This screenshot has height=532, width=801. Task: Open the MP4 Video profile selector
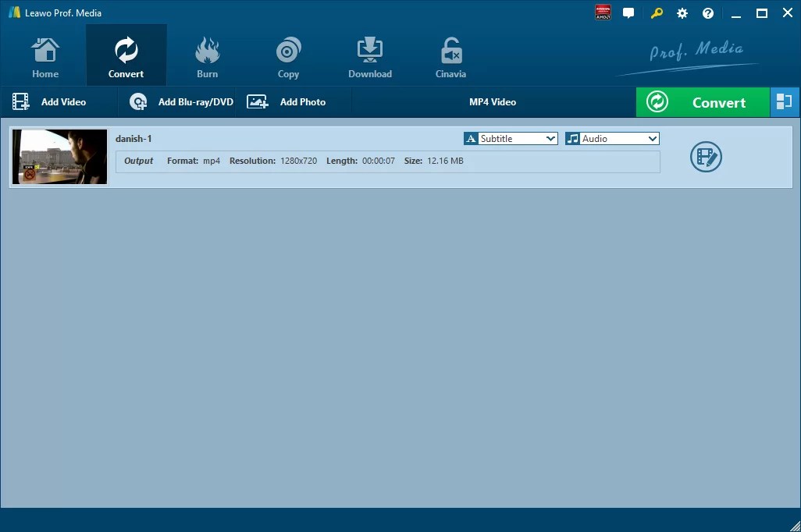(x=493, y=101)
